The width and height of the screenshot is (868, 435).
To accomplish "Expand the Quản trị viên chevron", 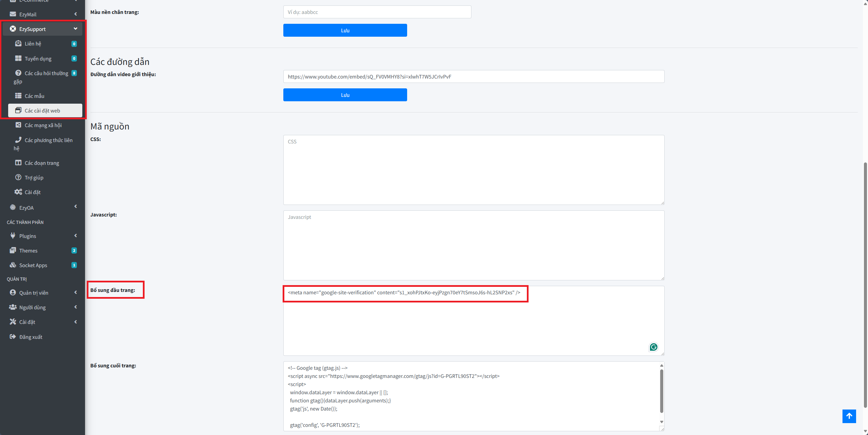I will (x=76, y=293).
